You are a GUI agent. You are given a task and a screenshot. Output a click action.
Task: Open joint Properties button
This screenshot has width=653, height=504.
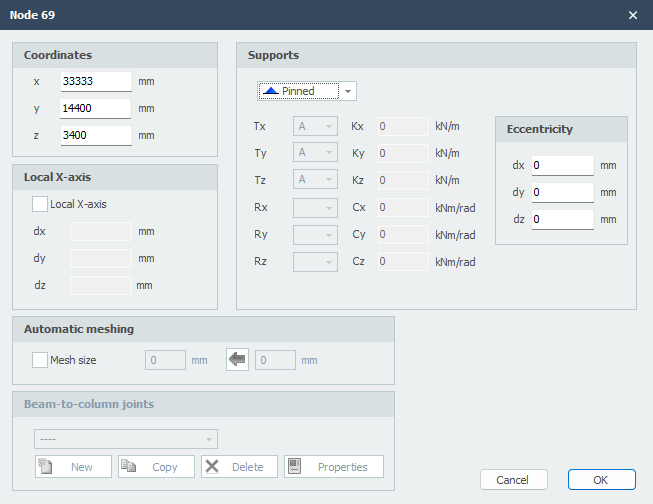pos(333,467)
